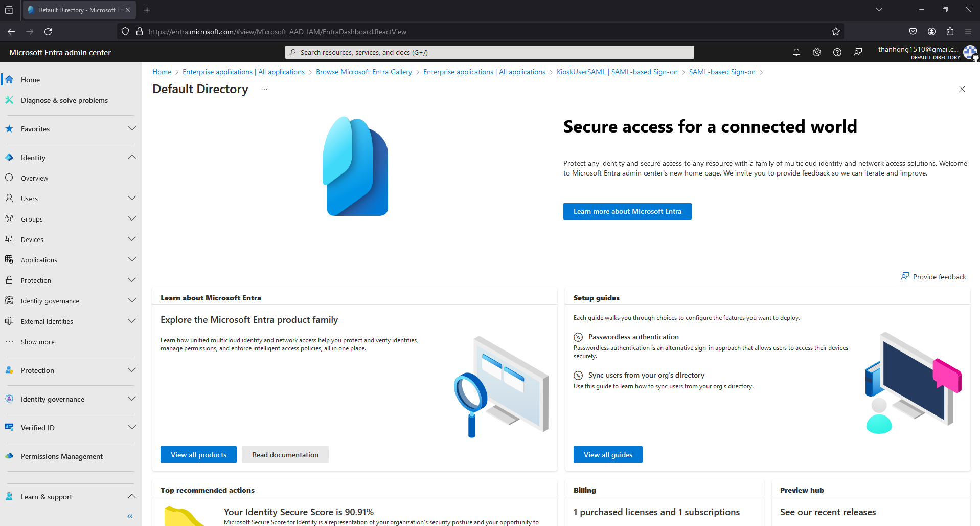Open the Sync users from your org's directory guide
Screen dimensions: 980x526
pos(646,375)
